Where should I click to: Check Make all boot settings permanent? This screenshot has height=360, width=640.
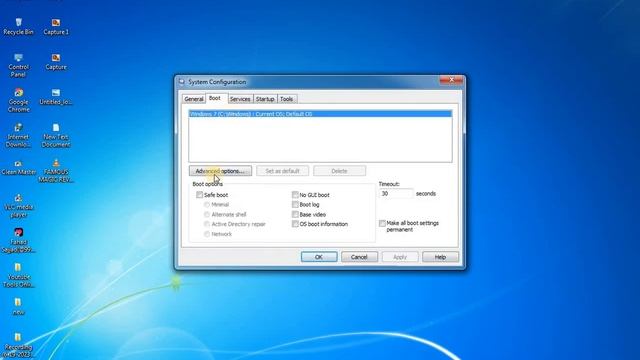pos(382,223)
